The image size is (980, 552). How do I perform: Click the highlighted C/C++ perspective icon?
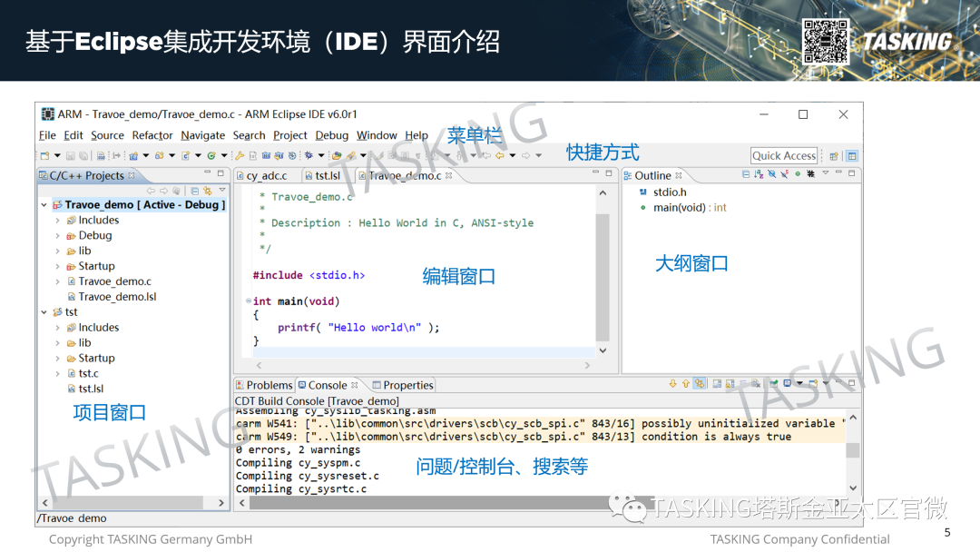coord(852,156)
